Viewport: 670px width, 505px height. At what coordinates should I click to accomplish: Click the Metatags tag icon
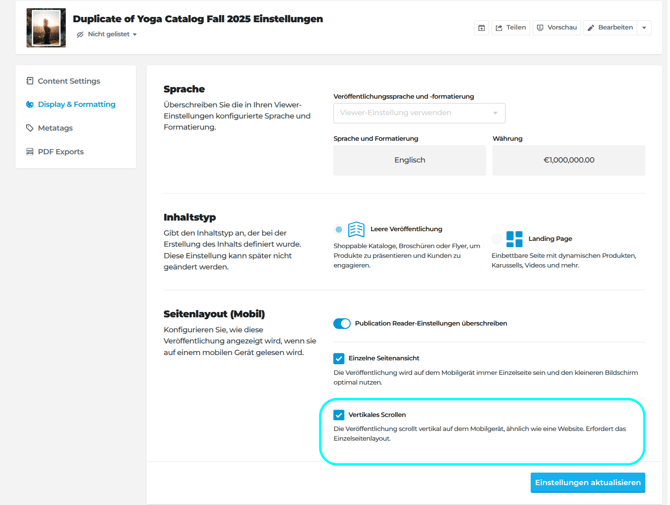coord(30,128)
